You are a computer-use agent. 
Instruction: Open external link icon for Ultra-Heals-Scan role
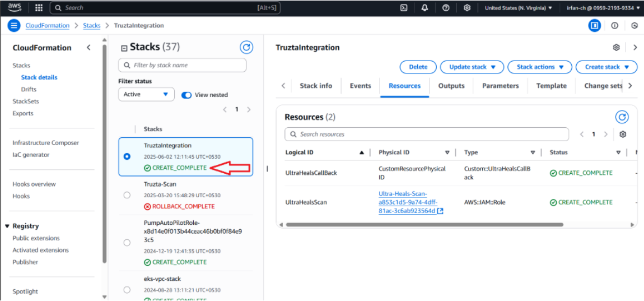click(x=440, y=211)
